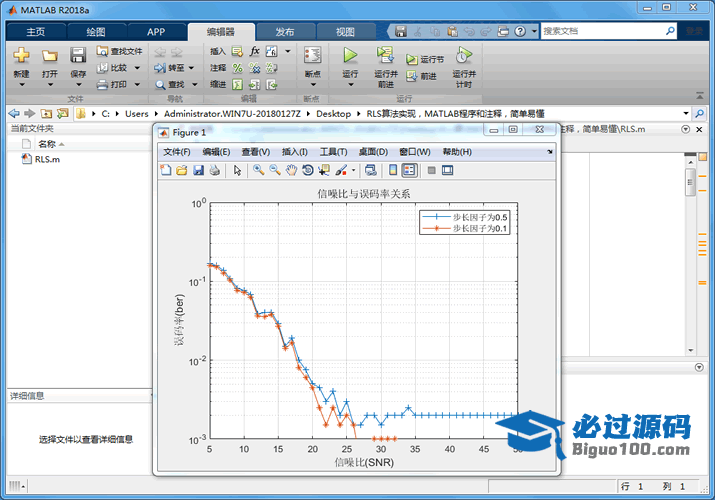Click the 运行节 (Run Section) button
The height and width of the screenshot is (500, 715).
click(426, 59)
